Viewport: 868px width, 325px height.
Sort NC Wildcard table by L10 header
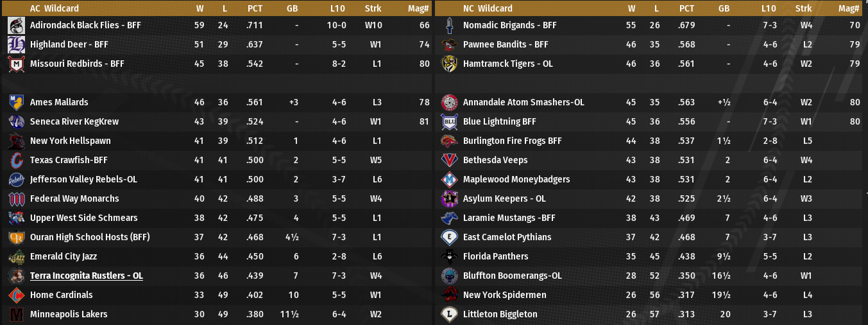(x=769, y=9)
